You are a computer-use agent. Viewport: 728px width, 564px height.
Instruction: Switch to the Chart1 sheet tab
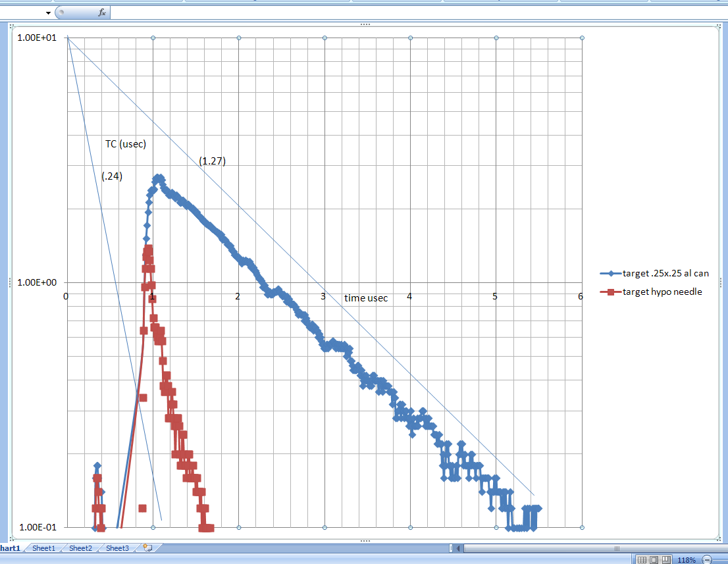[11, 548]
